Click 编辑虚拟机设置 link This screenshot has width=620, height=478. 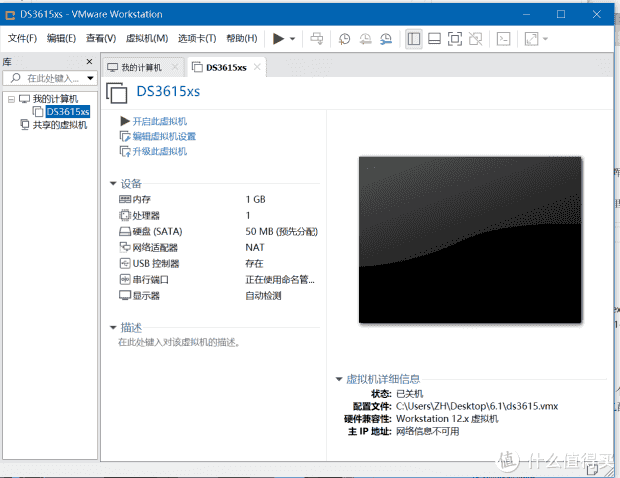[x=164, y=136]
